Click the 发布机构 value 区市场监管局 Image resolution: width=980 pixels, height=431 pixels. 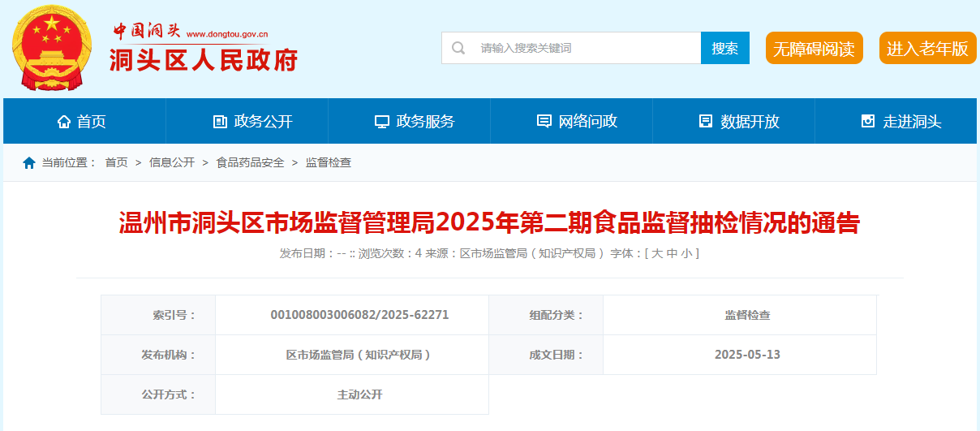(x=359, y=355)
